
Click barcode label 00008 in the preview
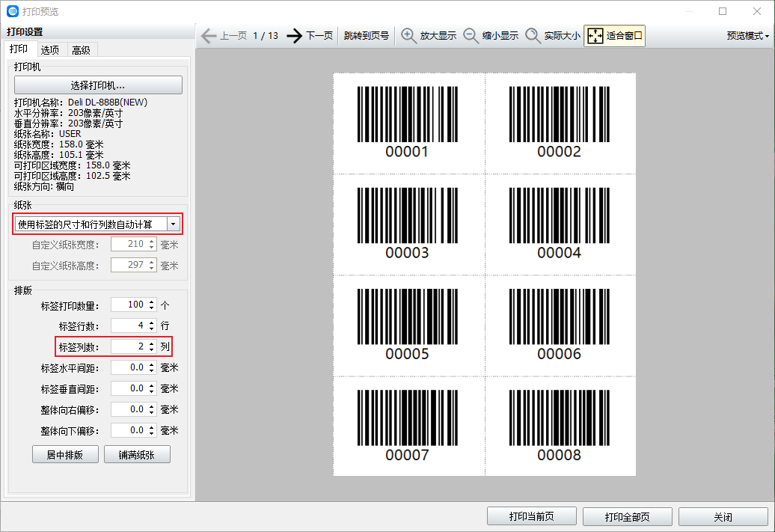tap(560, 426)
